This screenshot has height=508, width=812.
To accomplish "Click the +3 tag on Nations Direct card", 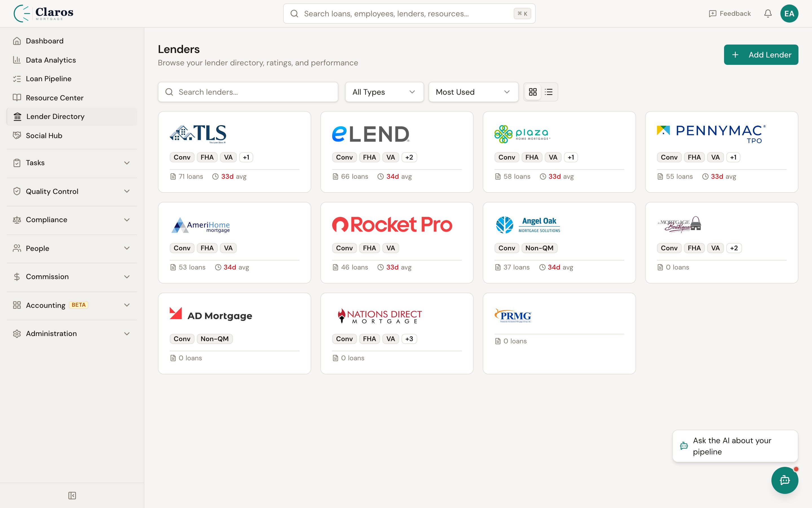I will coord(409,339).
